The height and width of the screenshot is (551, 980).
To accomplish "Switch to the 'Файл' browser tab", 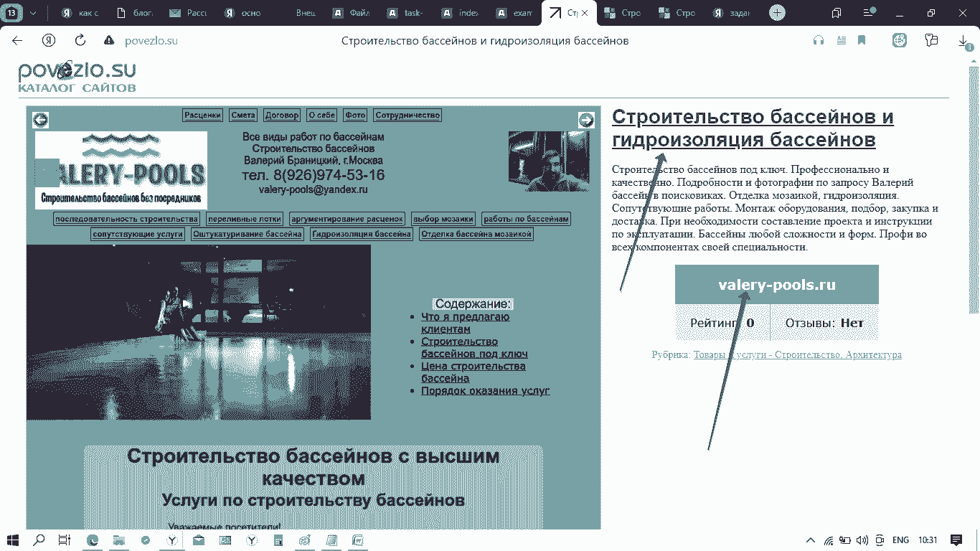I will click(352, 13).
